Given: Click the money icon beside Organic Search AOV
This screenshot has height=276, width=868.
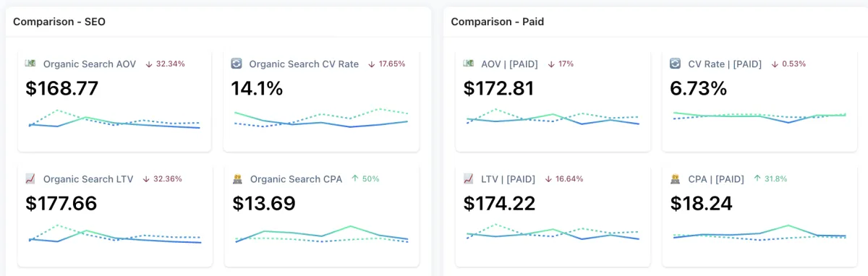Looking at the screenshot, I should [30, 64].
